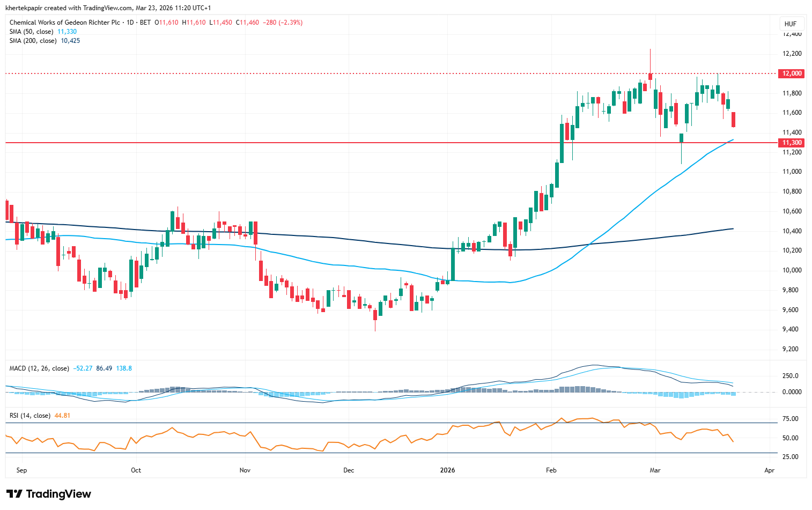Select the SMA (200, close) legend
Screen dimensions: 812x510
[x=33, y=41]
